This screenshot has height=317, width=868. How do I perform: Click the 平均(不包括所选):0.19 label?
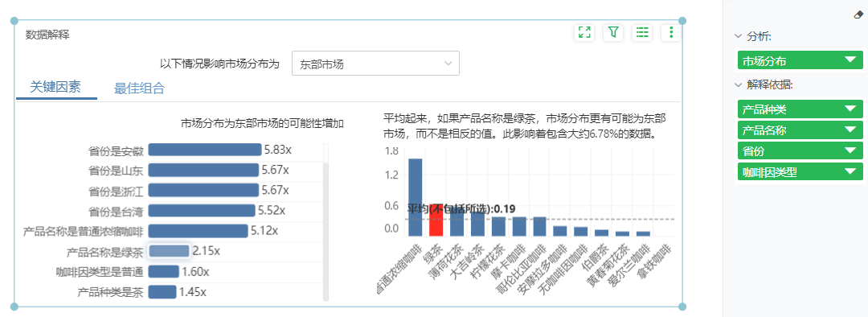coord(461,209)
